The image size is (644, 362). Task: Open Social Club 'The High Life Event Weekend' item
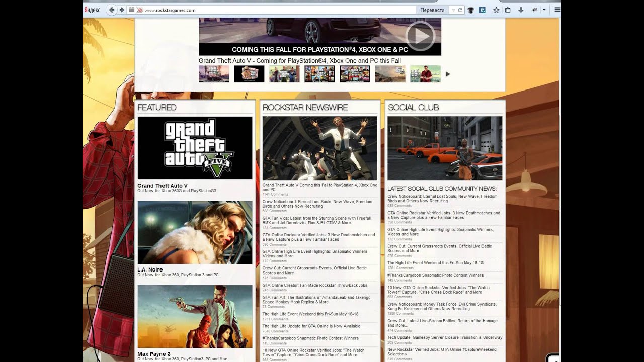tap(435, 263)
